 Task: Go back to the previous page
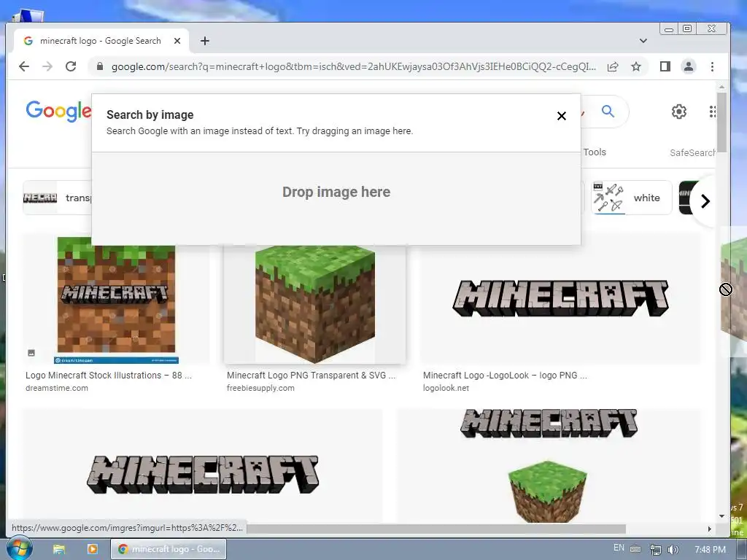point(24,66)
